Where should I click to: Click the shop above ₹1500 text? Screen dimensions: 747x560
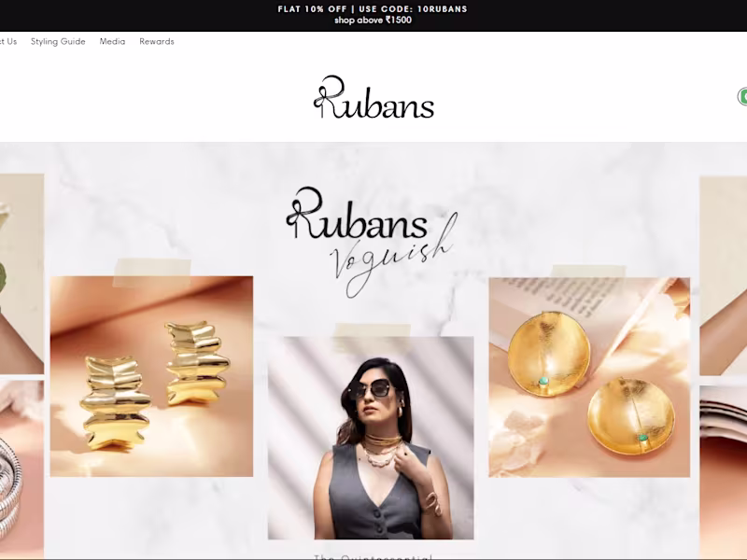tap(373, 21)
